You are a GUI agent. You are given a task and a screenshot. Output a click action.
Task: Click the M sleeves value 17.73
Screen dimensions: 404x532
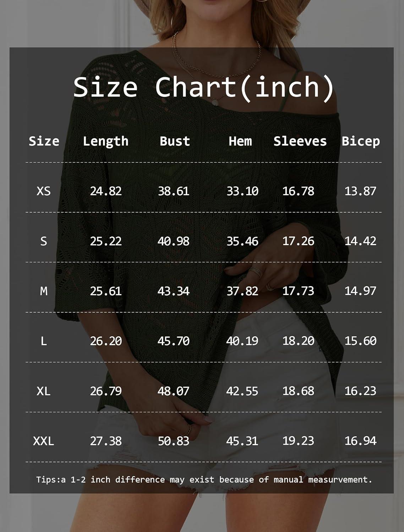tap(298, 291)
